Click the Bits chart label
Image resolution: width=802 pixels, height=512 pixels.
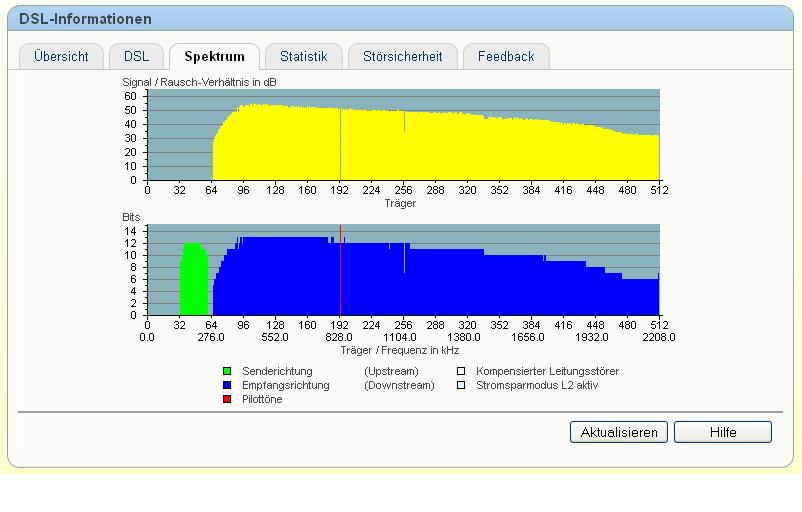(x=131, y=217)
